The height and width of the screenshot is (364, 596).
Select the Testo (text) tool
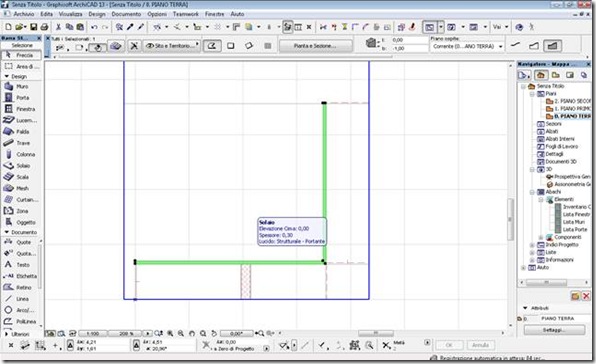(x=20, y=264)
